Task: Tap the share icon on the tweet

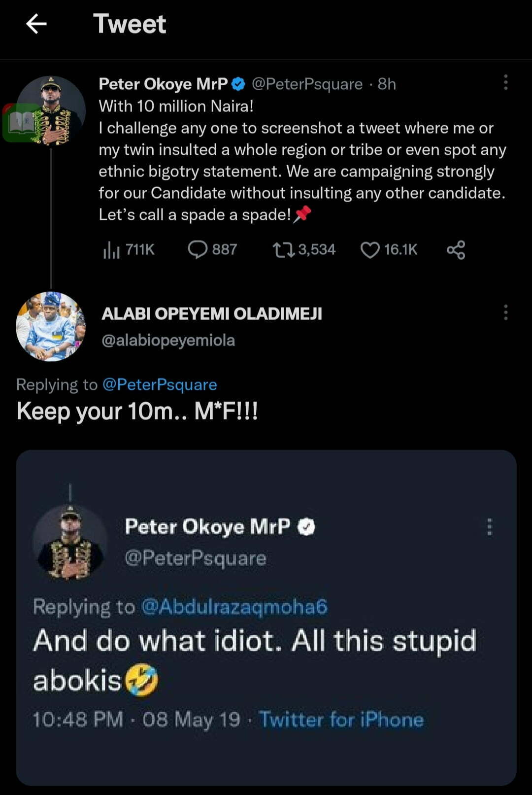Action: (456, 250)
